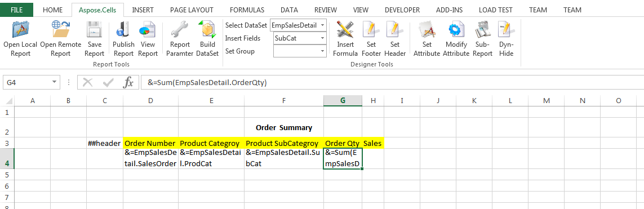
Task: Publish Report to server
Action: 123,39
